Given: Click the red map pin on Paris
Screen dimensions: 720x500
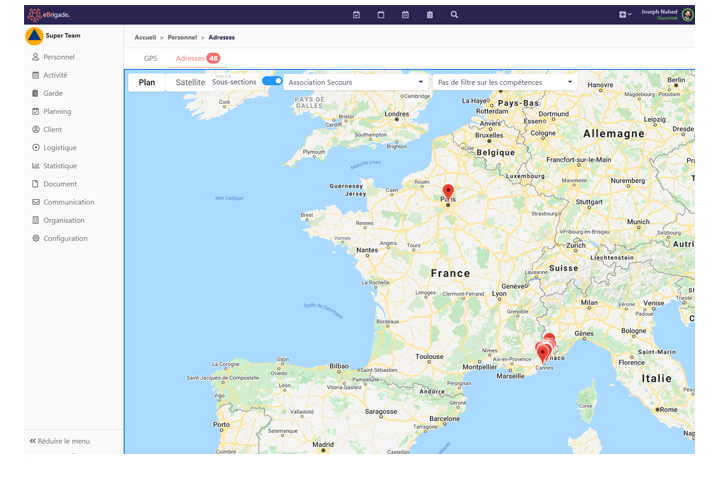Looking at the screenshot, I should click(448, 192).
